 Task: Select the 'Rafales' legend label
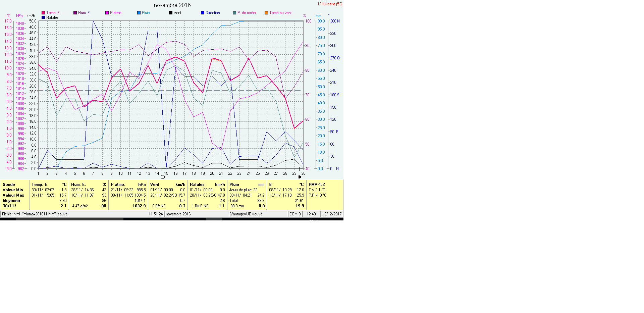click(52, 17)
